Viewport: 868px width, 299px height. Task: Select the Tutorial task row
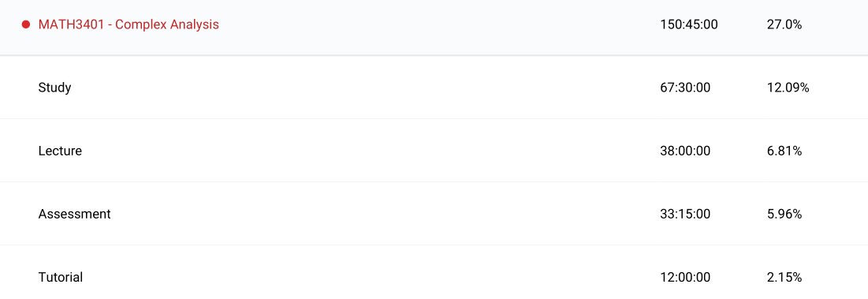click(x=434, y=272)
